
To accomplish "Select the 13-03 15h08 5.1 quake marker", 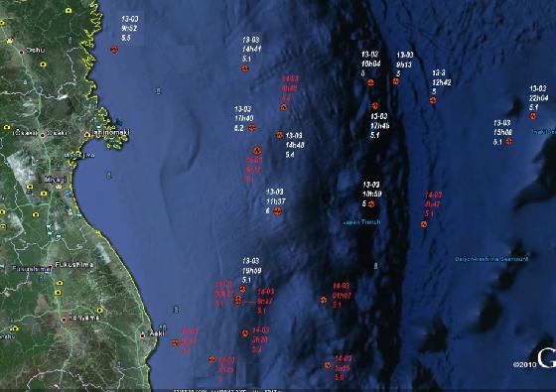I will (509, 141).
